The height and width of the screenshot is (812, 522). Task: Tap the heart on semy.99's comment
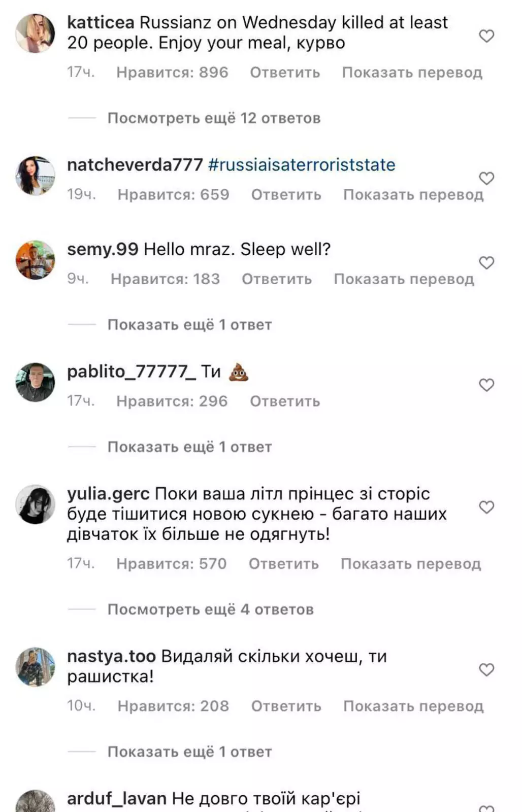tap(486, 263)
